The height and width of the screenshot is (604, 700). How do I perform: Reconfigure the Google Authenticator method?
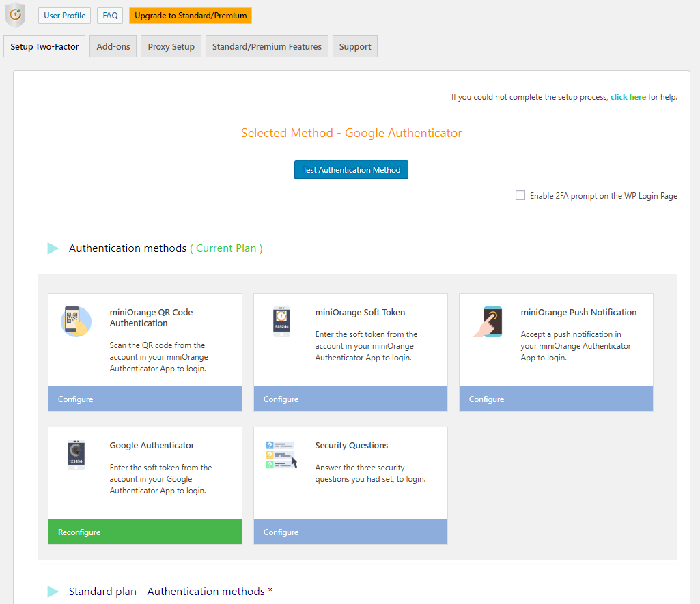coord(145,532)
